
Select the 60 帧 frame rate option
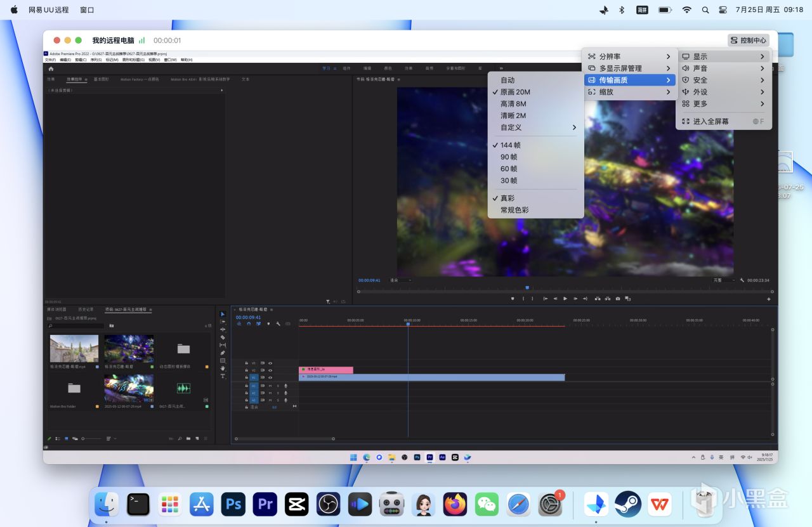(x=509, y=169)
